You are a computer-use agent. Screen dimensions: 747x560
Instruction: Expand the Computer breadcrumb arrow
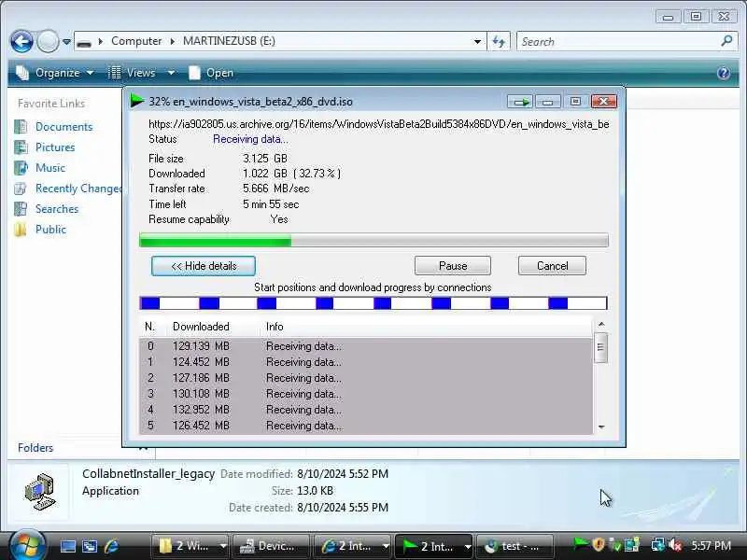(173, 41)
